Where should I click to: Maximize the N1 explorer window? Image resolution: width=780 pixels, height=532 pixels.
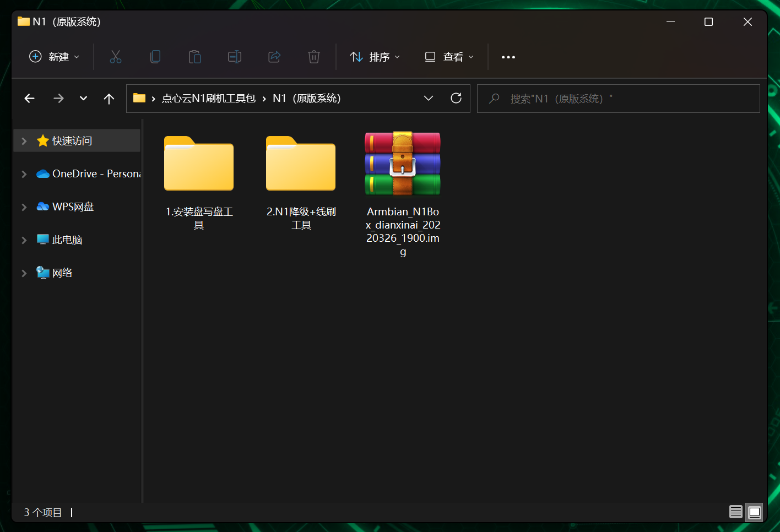click(709, 21)
